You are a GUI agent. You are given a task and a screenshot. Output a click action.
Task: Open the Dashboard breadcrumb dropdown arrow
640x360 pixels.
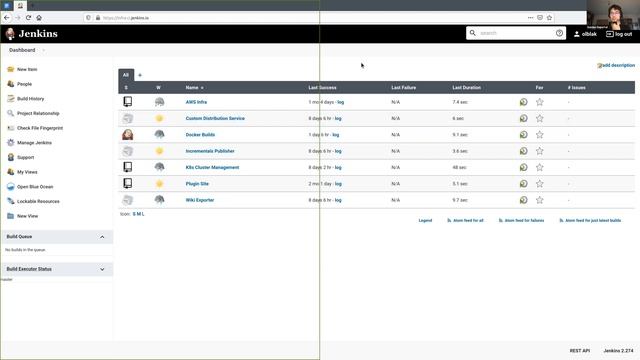click(44, 50)
